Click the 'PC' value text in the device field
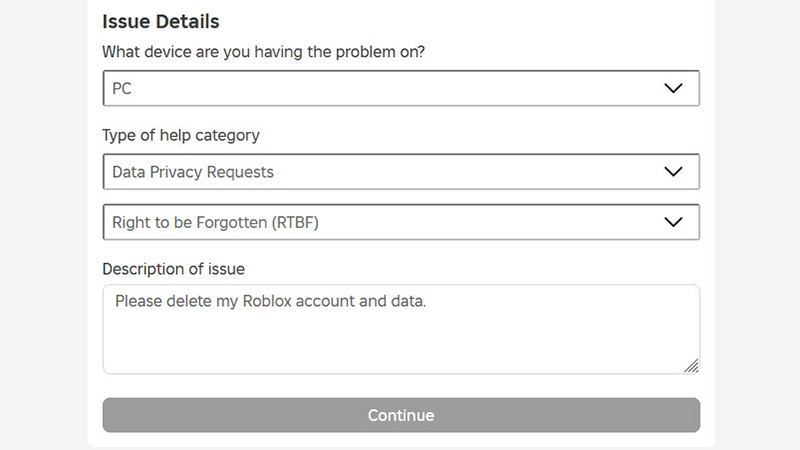The height and width of the screenshot is (450, 800). [122, 89]
